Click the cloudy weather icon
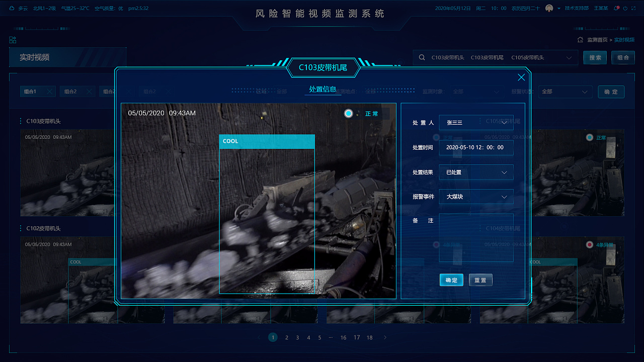 tap(12, 9)
